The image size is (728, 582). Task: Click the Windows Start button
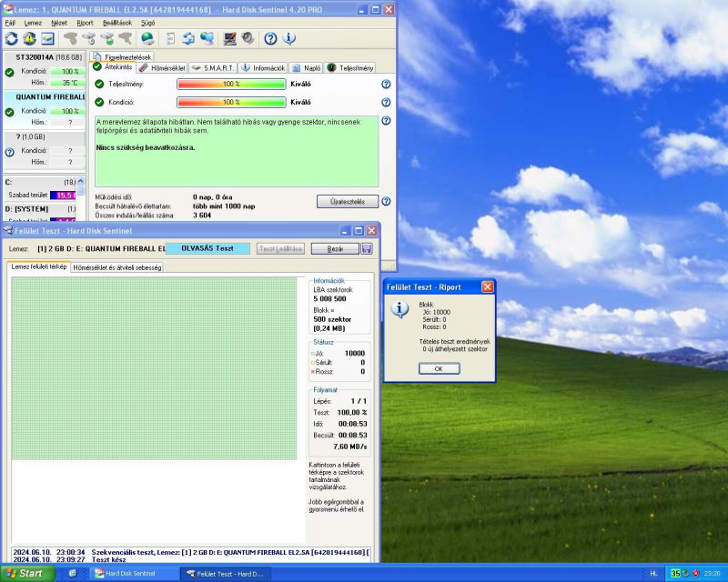(x=28, y=573)
